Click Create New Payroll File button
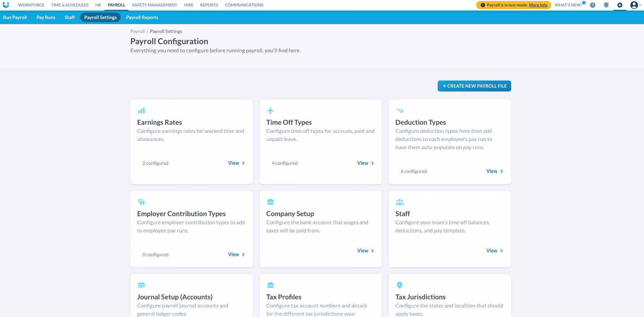This screenshot has width=644, height=317. pyautogui.click(x=474, y=86)
